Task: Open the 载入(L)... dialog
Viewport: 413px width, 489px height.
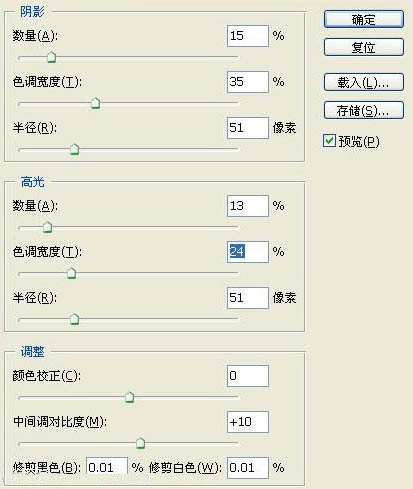Action: pos(364,82)
